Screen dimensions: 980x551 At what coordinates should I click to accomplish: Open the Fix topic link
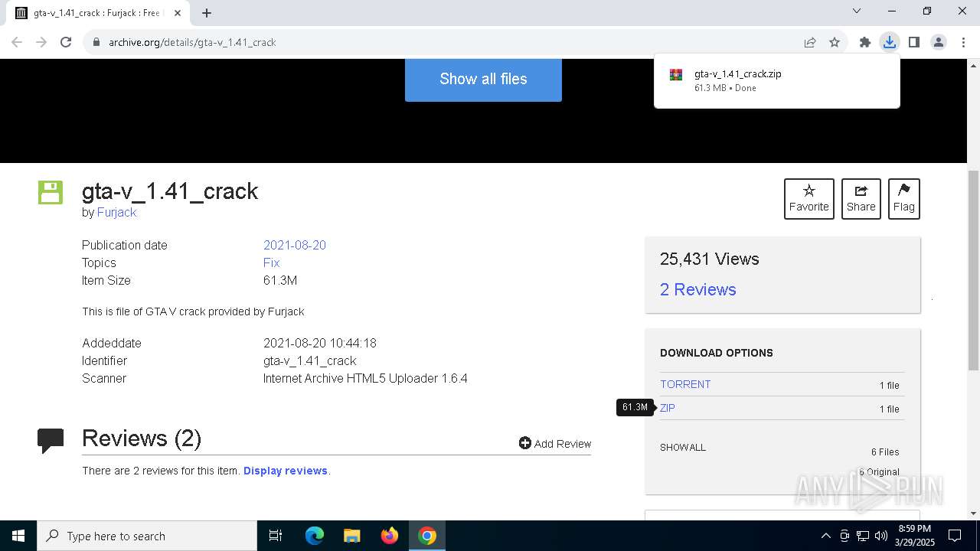point(271,262)
